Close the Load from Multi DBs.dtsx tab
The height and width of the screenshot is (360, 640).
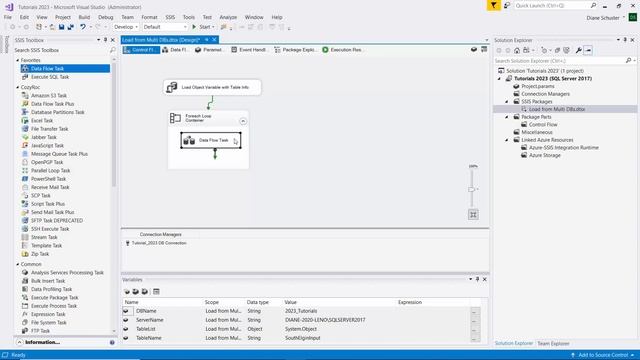point(214,40)
